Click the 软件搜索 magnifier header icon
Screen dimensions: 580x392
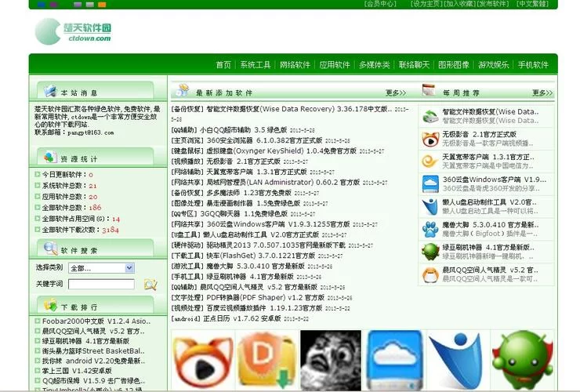pyautogui.click(x=51, y=249)
